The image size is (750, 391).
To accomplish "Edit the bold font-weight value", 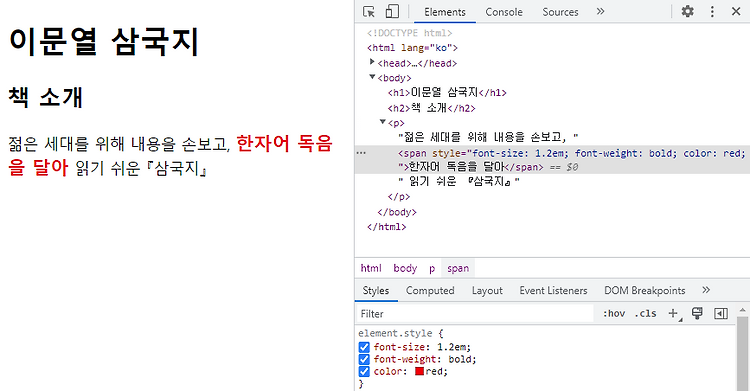I will 460,359.
